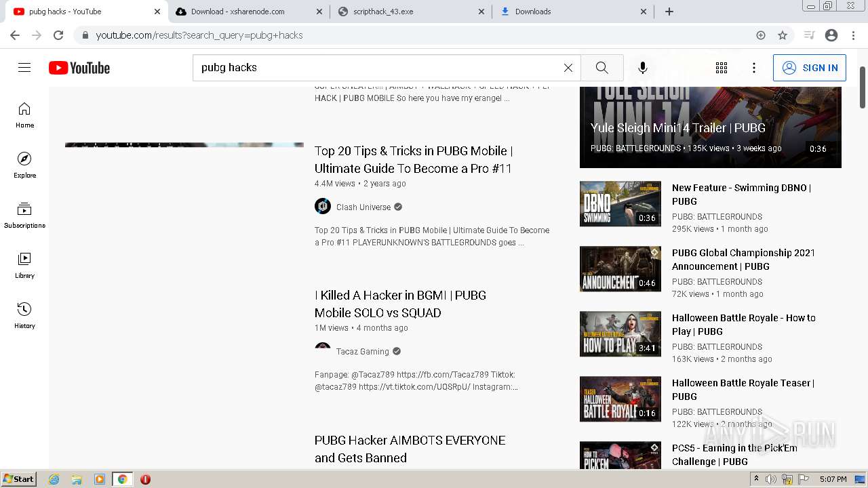Open Subscriptions in the sidebar
Screen dimensions: 868x488
[24, 216]
